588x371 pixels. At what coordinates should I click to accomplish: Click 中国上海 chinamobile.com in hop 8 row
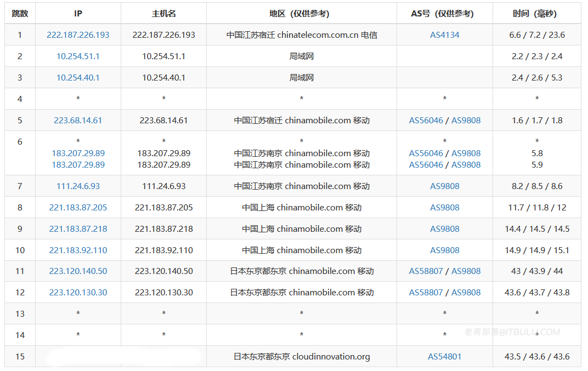tap(302, 207)
